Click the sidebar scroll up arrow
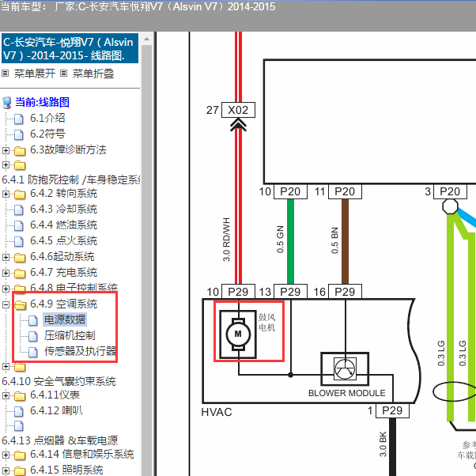Image resolution: width=476 pixels, height=476 pixels. pos(146,39)
